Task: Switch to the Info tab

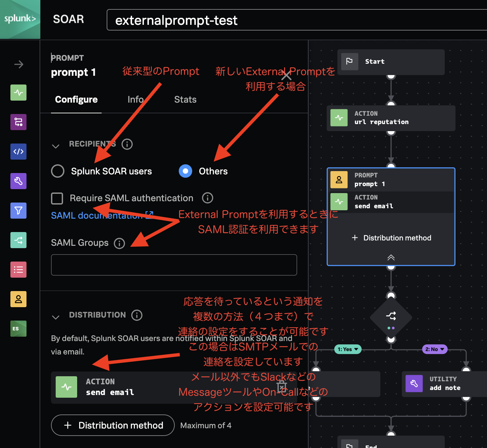Action: point(136,99)
